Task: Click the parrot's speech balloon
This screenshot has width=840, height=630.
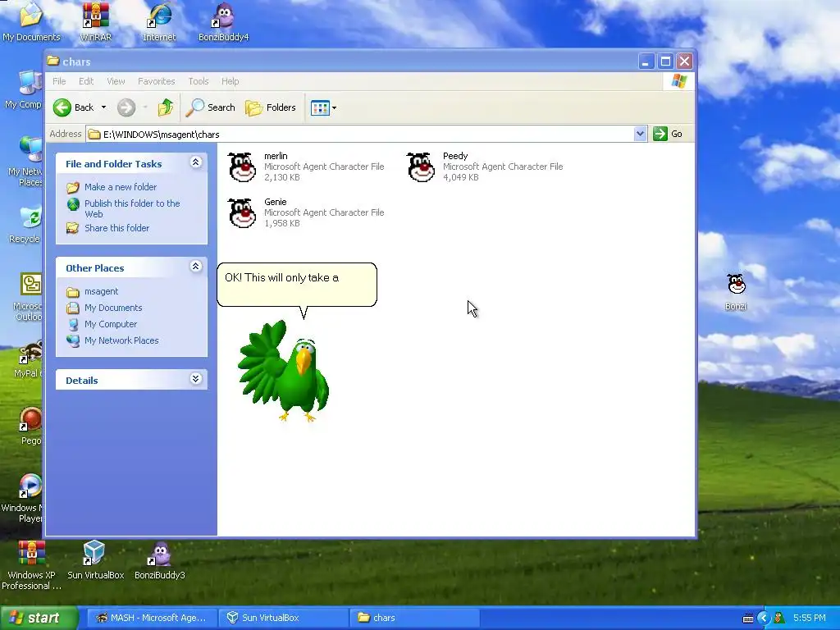Action: (x=297, y=285)
